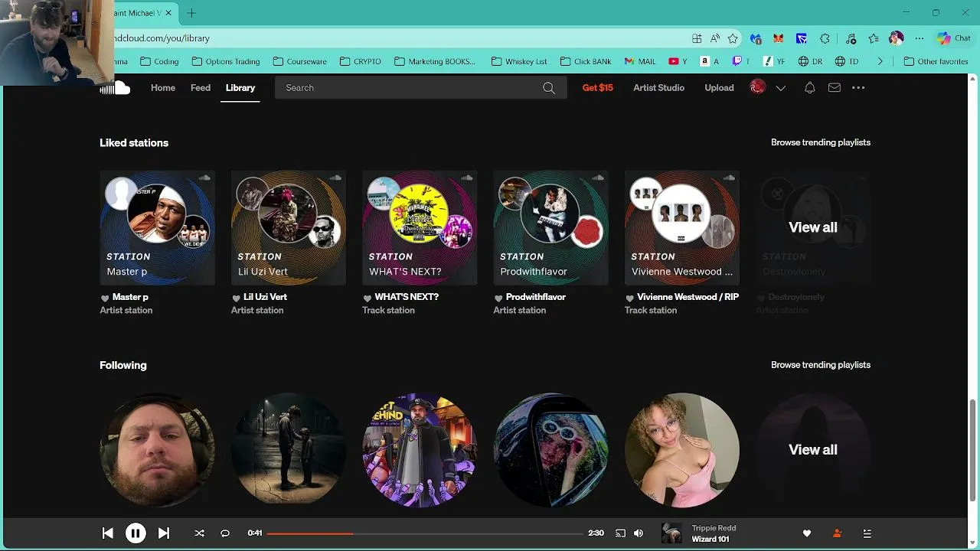Open the YouTube bookmark
Viewport: 980px width, 551px height.
point(678,61)
